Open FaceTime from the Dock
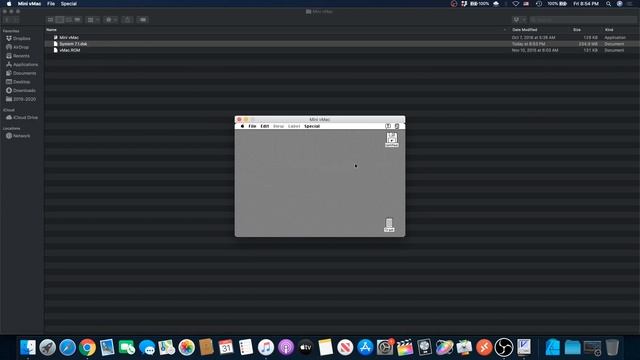The height and width of the screenshot is (360, 640). [x=127, y=347]
